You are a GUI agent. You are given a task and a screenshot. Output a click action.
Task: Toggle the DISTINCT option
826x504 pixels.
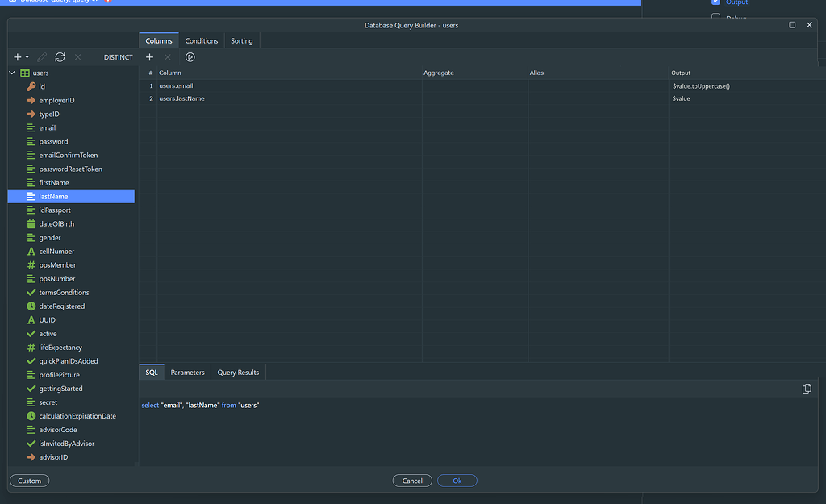[x=118, y=57]
